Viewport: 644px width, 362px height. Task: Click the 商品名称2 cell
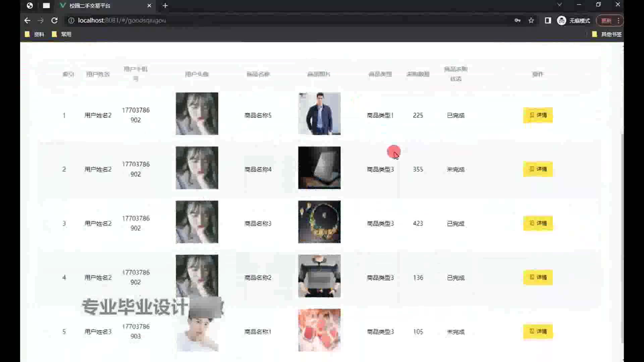[258, 278]
